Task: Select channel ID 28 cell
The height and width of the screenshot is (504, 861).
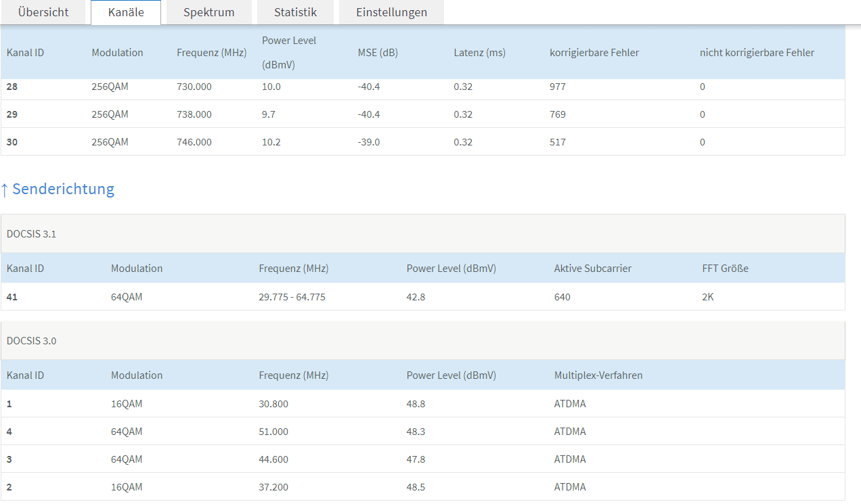Action: 12,87
